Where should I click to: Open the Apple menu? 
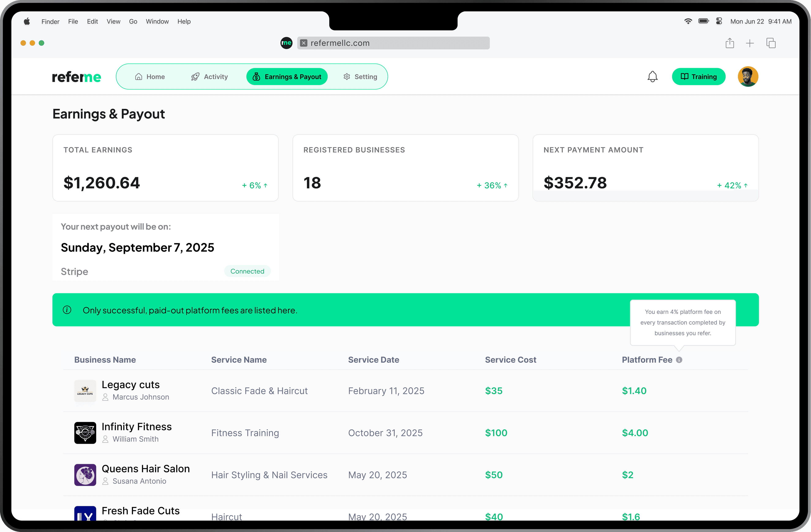(x=27, y=21)
